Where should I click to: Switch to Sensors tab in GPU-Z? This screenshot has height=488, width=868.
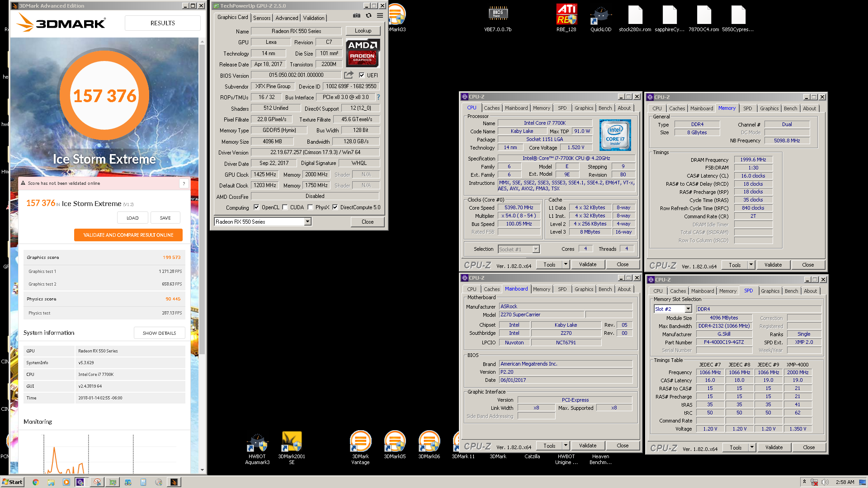(262, 18)
